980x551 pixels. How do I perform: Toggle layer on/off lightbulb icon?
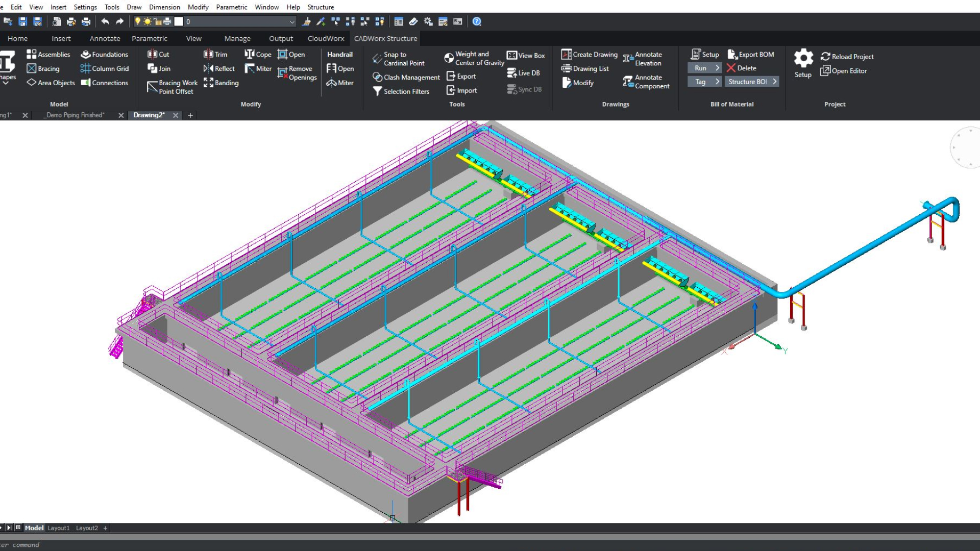[137, 21]
